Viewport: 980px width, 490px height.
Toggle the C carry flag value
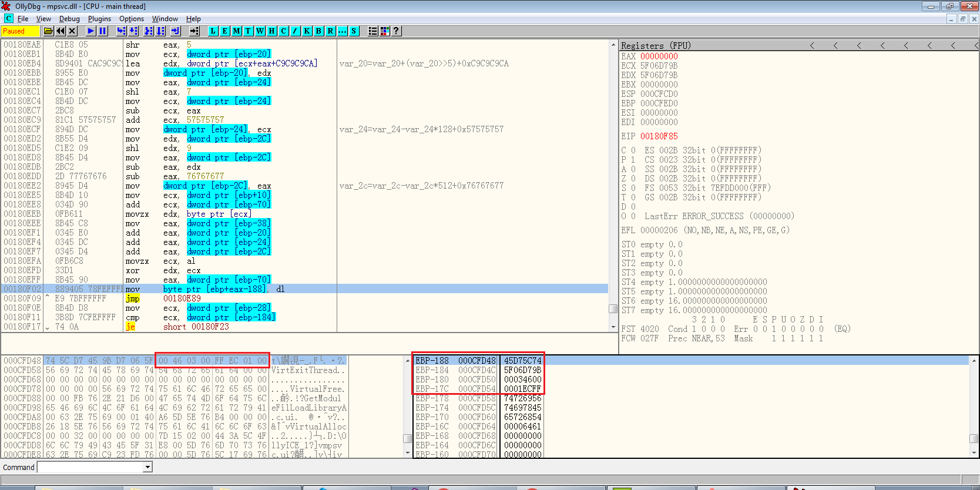pyautogui.click(x=633, y=150)
